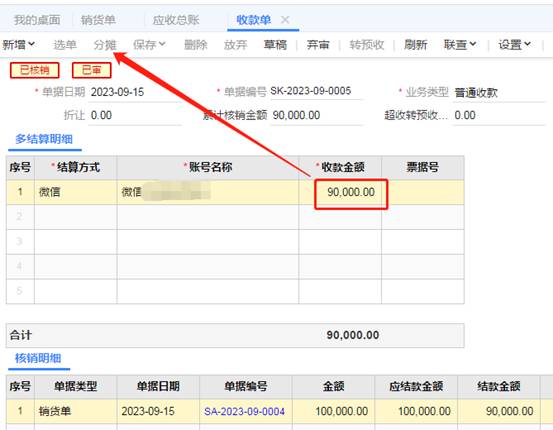Open the 联查 dropdown
The width and height of the screenshot is (553, 430).
point(460,44)
